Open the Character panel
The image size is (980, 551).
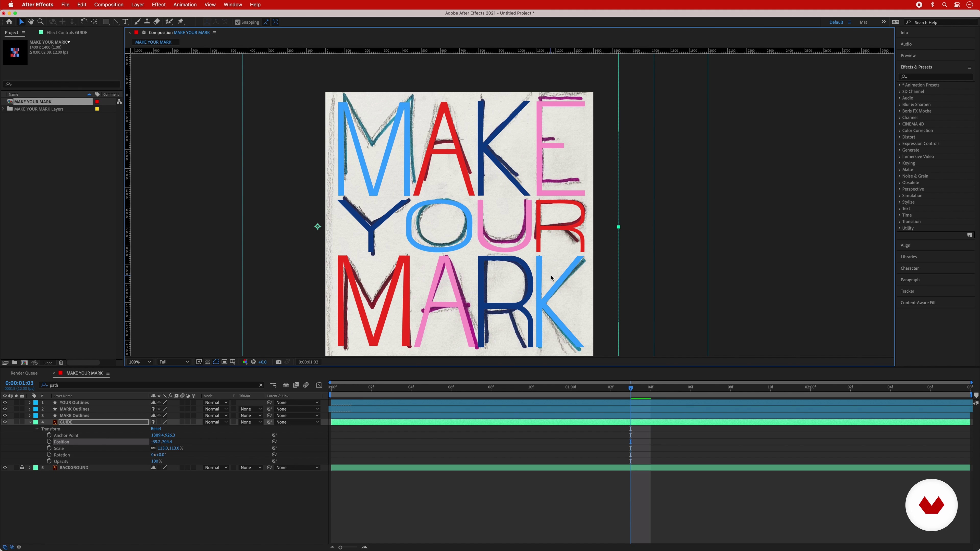coord(910,268)
